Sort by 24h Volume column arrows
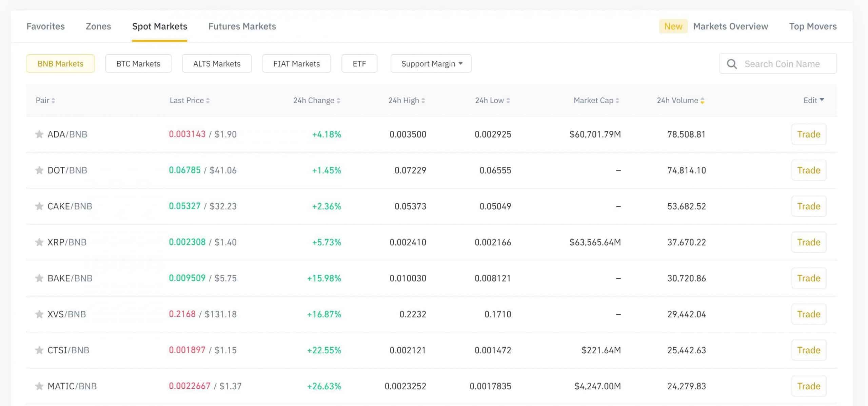This screenshot has height=406, width=868. (702, 100)
